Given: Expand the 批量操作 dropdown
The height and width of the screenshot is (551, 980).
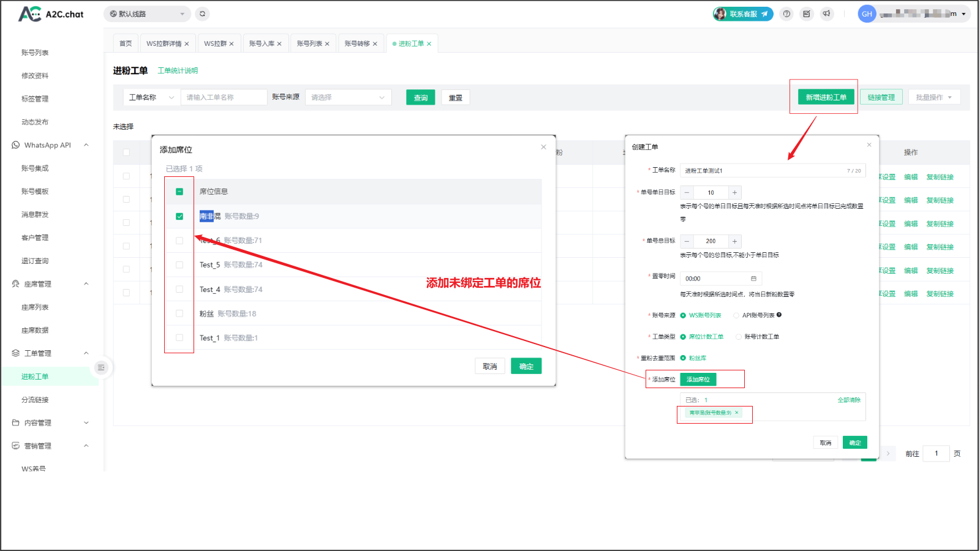Looking at the screenshot, I should pyautogui.click(x=933, y=97).
